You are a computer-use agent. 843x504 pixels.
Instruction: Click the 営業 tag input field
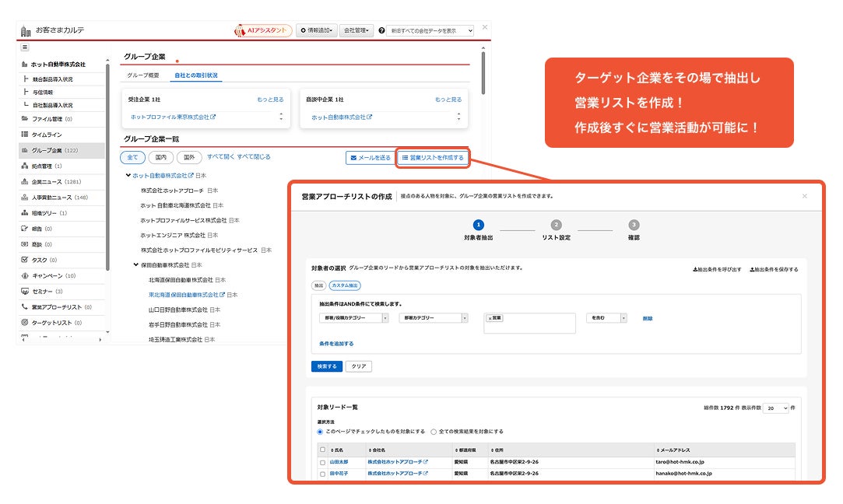tap(529, 323)
